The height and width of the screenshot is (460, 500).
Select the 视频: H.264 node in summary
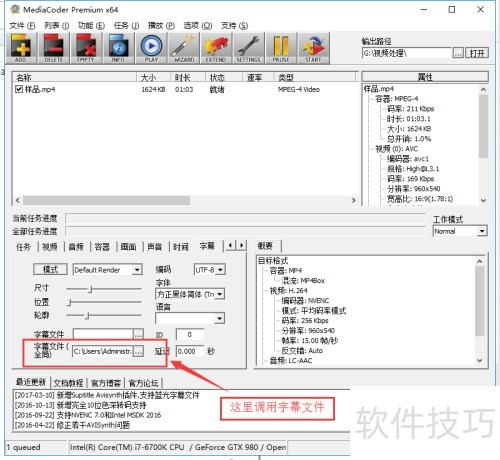pos(289,290)
